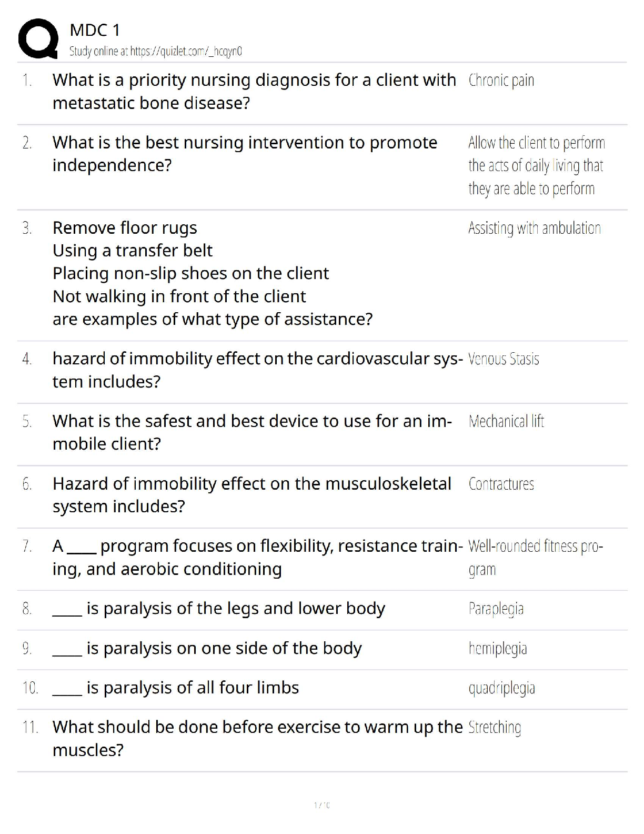Select the metastatic bone disease question
The height and width of the screenshot is (834, 644).
(254, 92)
